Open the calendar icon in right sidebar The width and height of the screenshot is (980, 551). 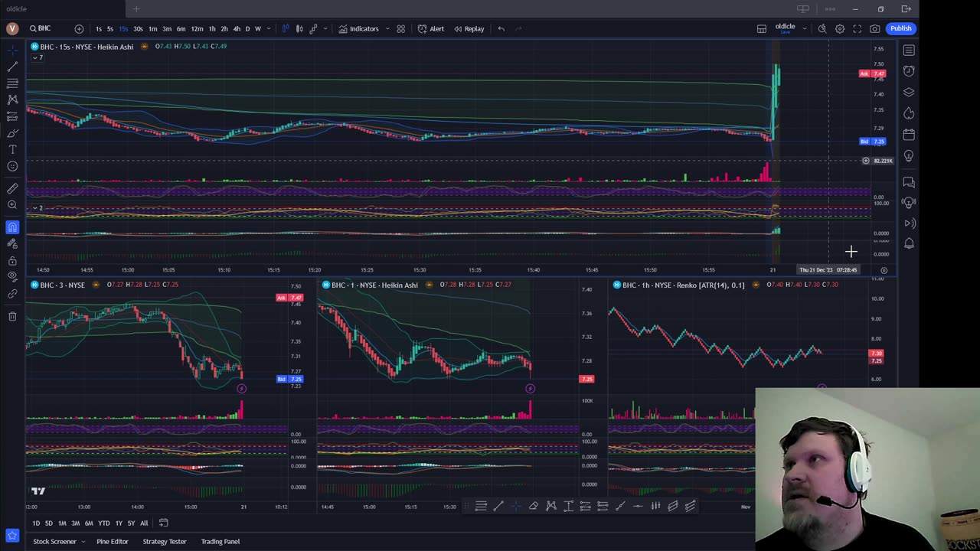909,135
